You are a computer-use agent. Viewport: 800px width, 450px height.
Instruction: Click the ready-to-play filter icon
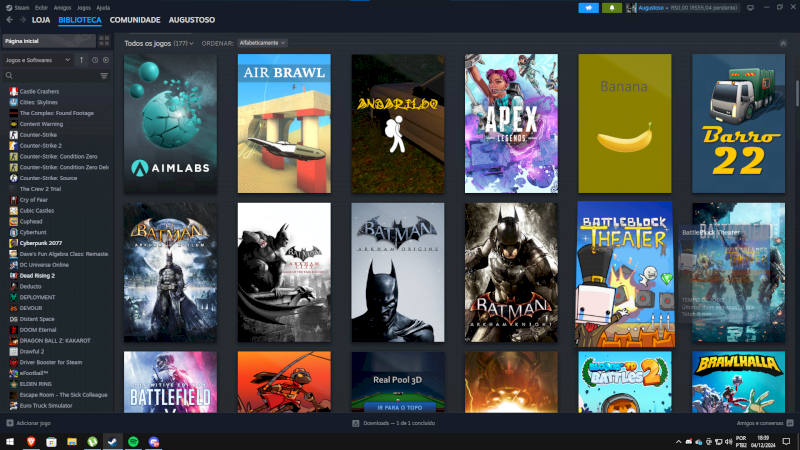[x=106, y=60]
